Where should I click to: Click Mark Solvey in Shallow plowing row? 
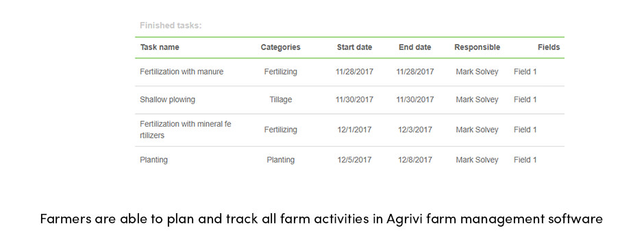477,100
